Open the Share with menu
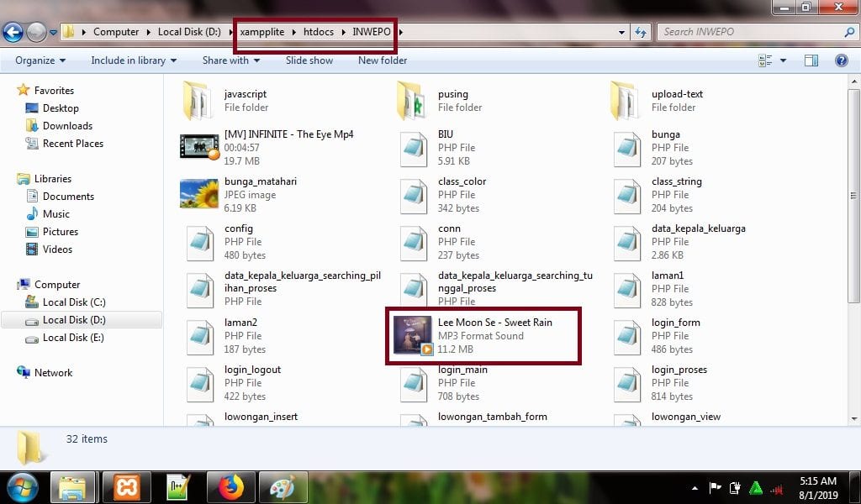 pos(230,60)
